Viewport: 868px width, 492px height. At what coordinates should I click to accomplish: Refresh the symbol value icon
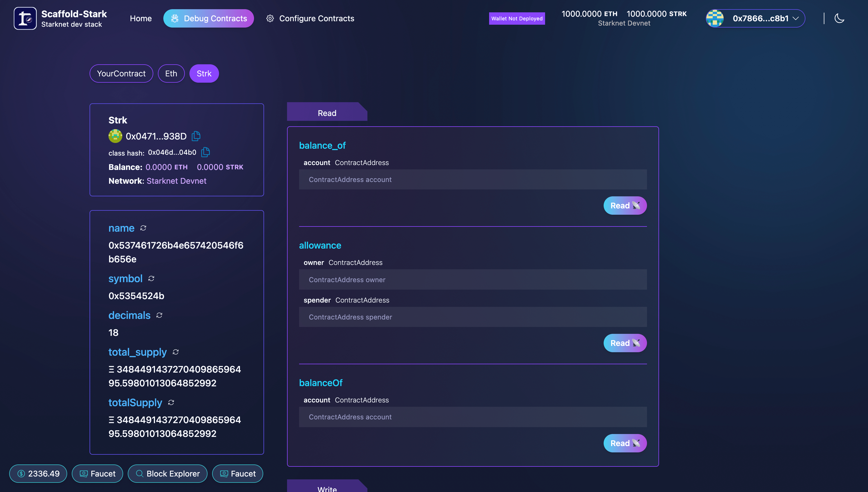151,278
